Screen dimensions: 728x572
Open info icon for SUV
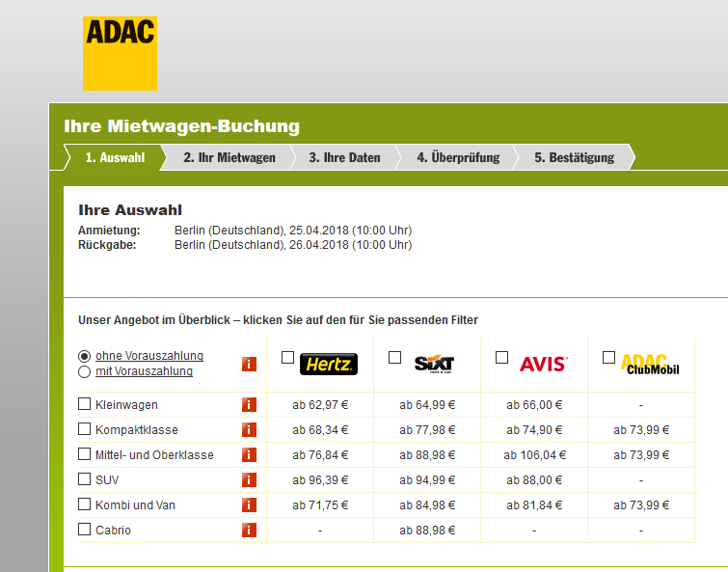(x=250, y=480)
